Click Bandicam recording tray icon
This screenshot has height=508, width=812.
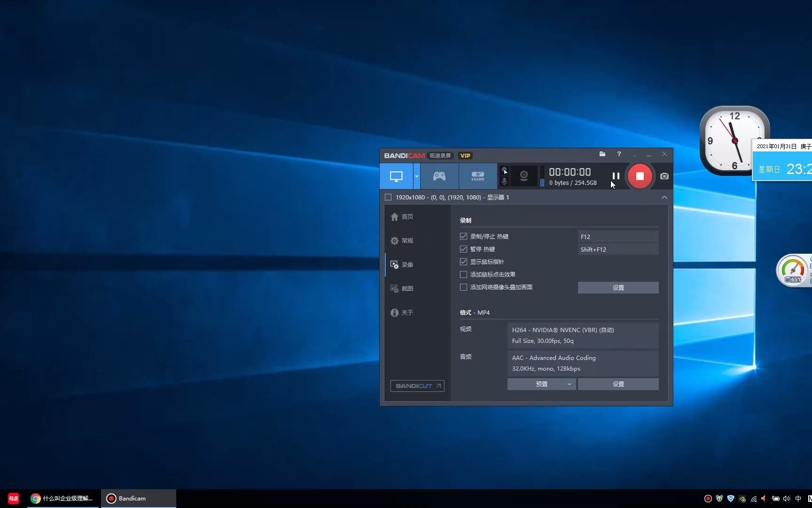(x=708, y=499)
